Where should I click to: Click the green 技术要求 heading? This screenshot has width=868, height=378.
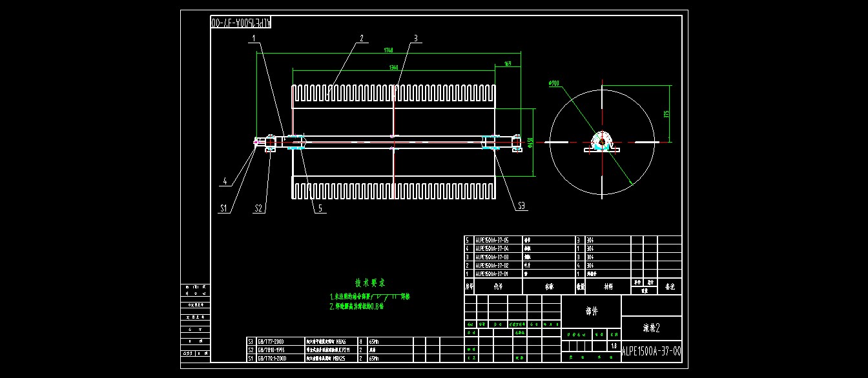pos(370,283)
